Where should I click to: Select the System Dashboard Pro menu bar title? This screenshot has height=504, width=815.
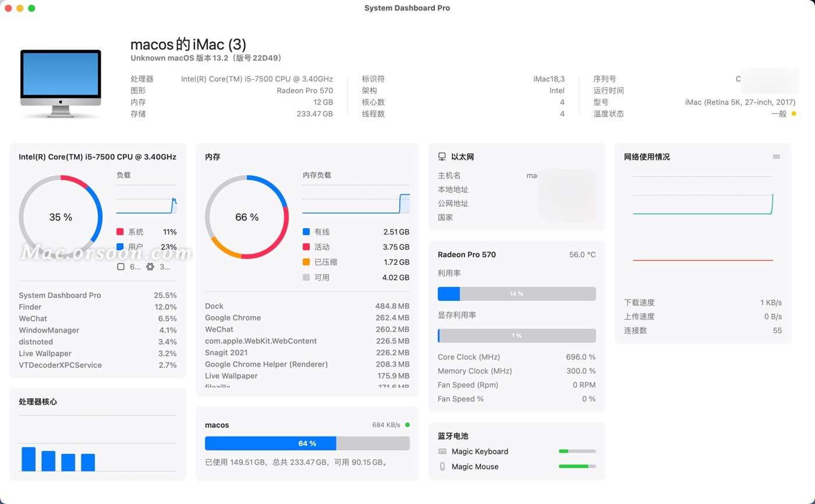coord(407,8)
